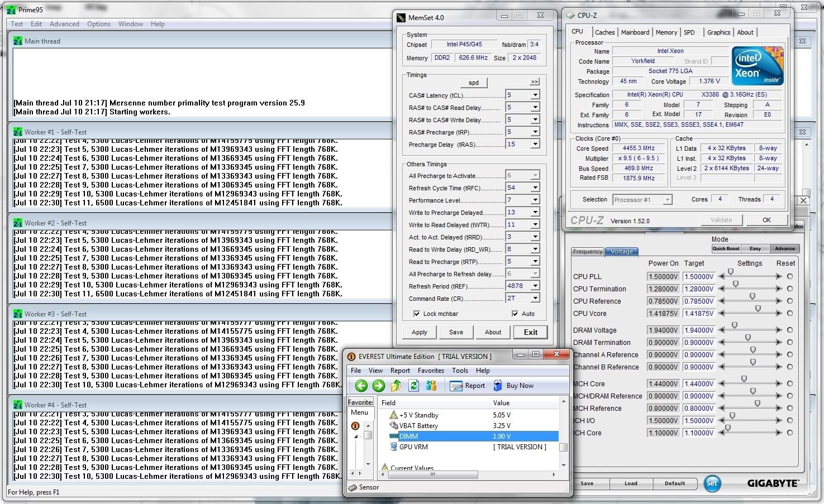Click EVEREST users toolbar icon
The image size is (824, 504).
431,386
